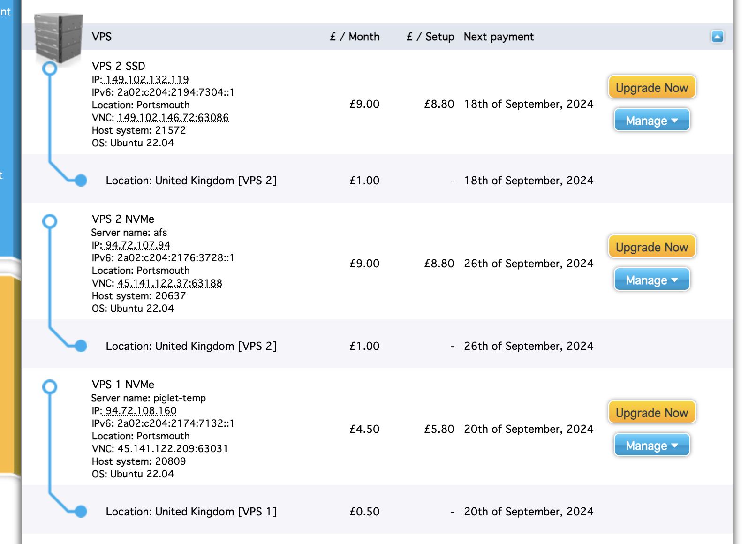
Task: Click the filled dot beside Location United Kingdom [VPS 1]
Action: pyautogui.click(x=81, y=511)
